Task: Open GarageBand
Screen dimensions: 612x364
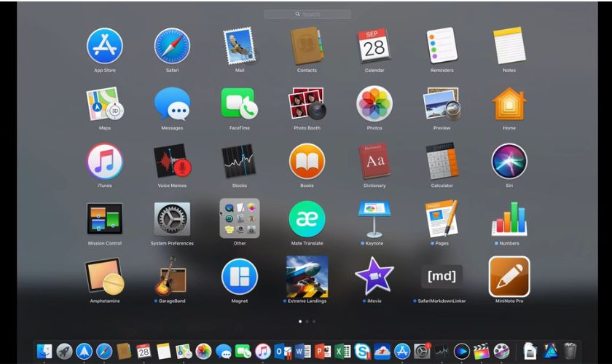Action: [x=171, y=277]
